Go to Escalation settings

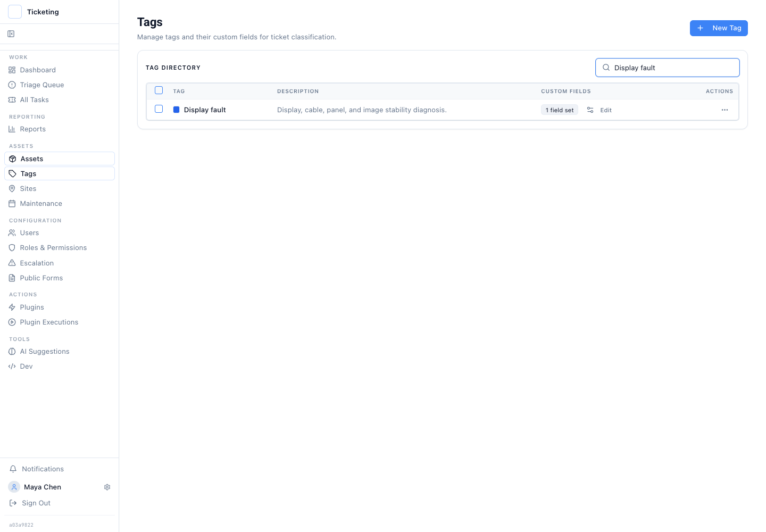click(60, 263)
